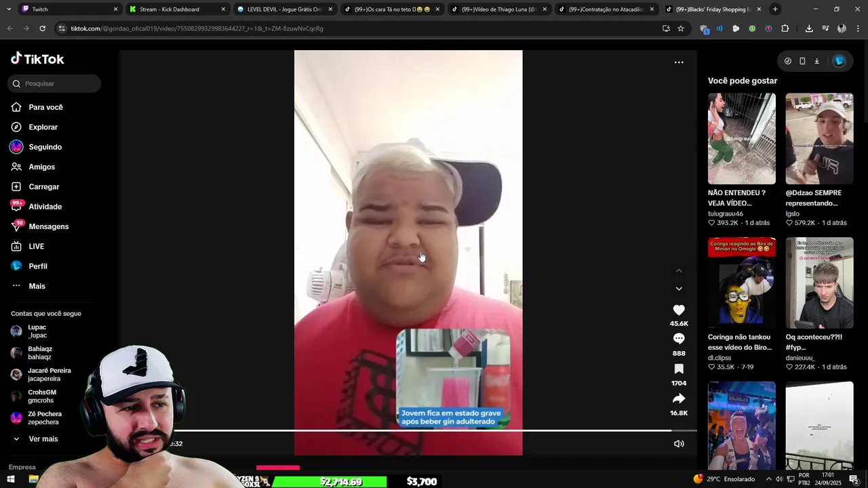Open the Amigos section

41,167
